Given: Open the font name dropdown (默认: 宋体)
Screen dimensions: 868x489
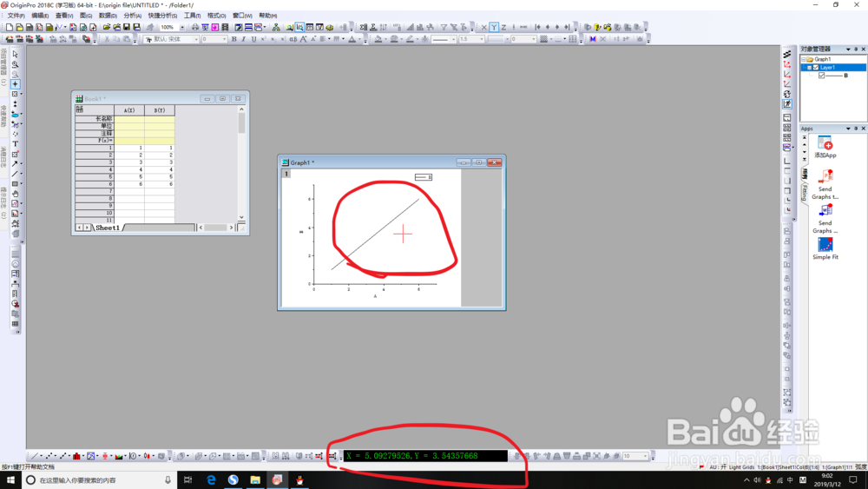Looking at the screenshot, I should click(x=196, y=39).
